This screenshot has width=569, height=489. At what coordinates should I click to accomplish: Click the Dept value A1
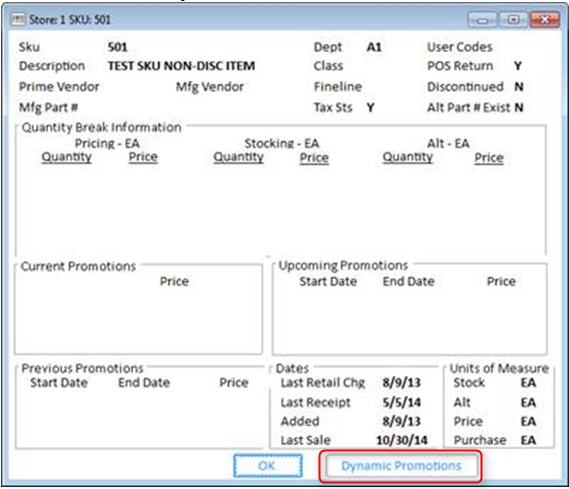(374, 47)
